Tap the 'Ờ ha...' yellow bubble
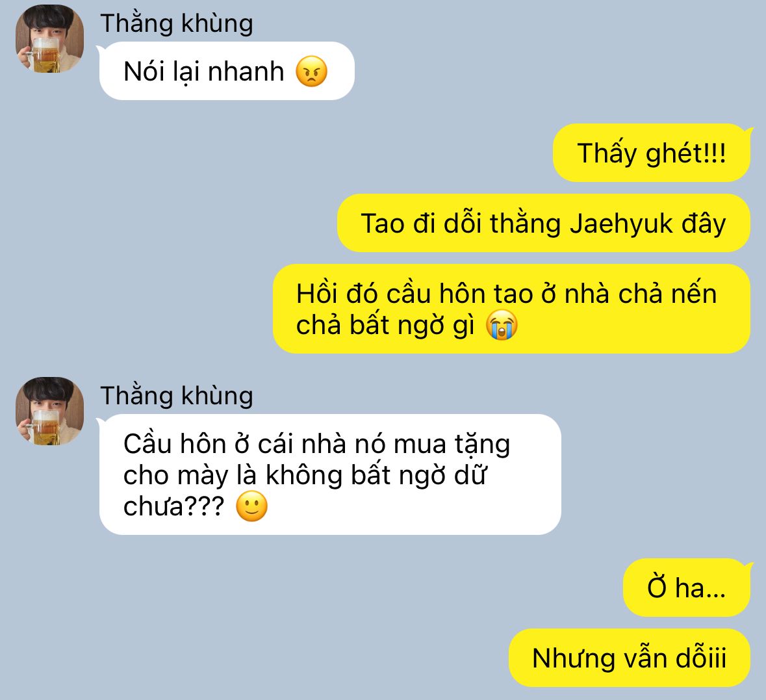 686,588
